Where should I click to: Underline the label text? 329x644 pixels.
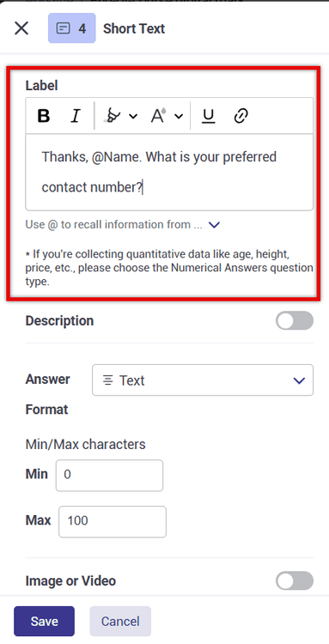(209, 116)
